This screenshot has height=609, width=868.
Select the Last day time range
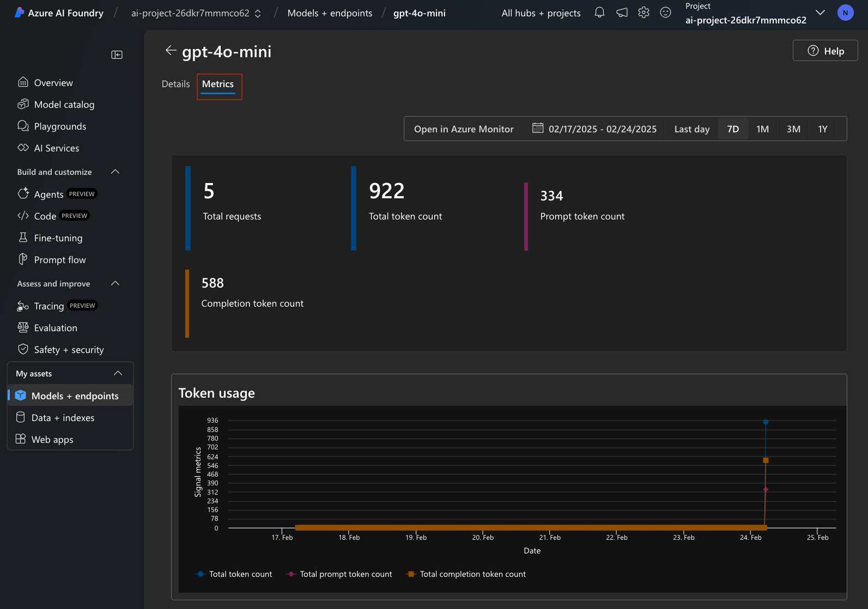(x=692, y=129)
